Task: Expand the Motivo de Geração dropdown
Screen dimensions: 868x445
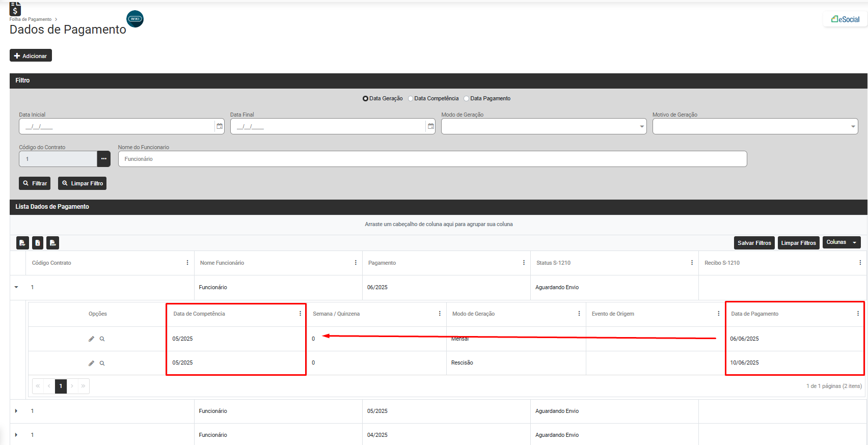Action: coord(755,126)
